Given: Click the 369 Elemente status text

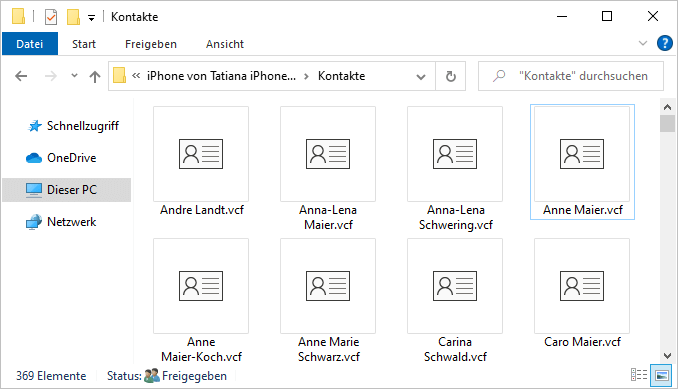Looking at the screenshot, I should pyautogui.click(x=51, y=376).
